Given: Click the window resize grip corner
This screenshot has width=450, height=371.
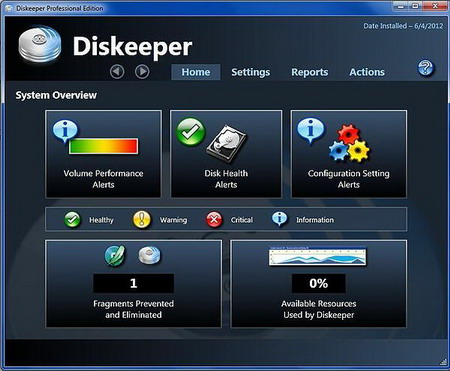Looking at the screenshot, I should pos(443,362).
